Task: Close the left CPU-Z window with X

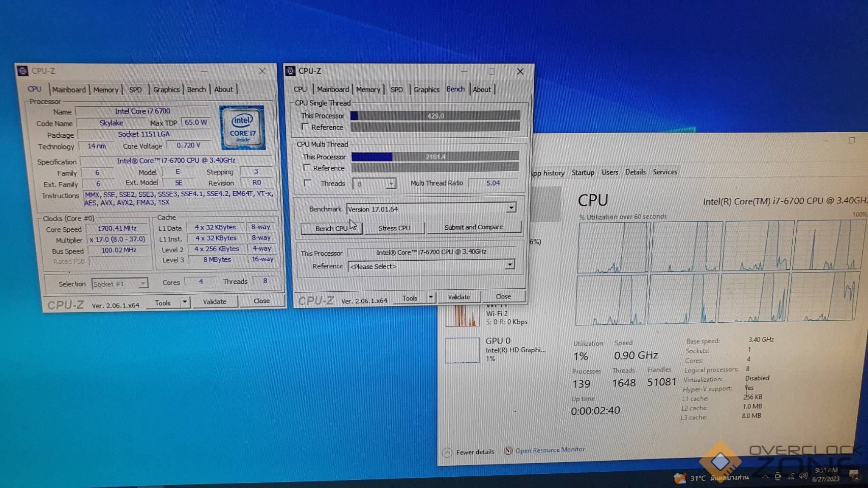Action: point(262,71)
